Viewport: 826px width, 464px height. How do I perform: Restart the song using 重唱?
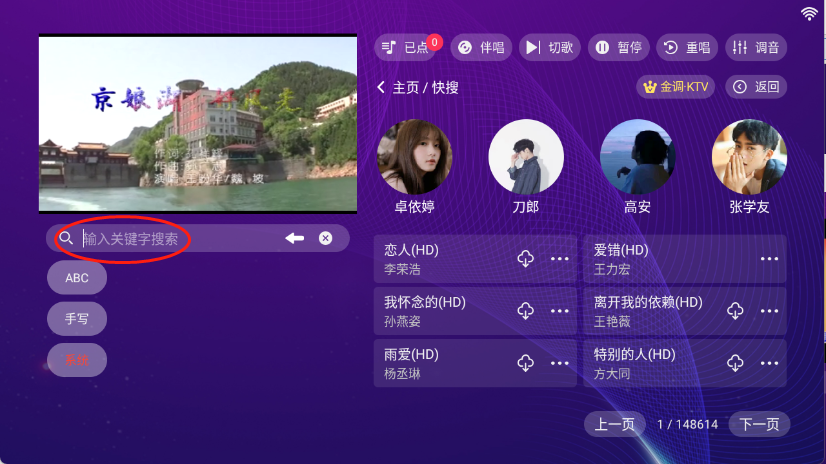687,47
